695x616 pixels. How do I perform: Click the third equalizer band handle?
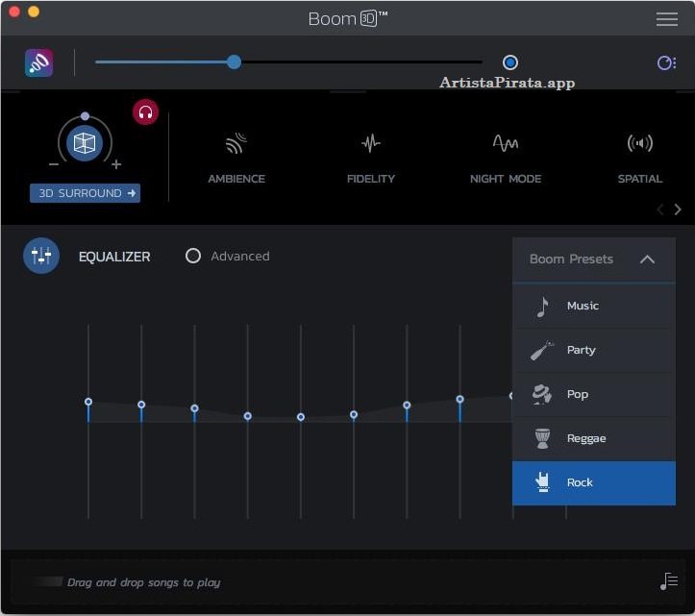click(x=194, y=408)
